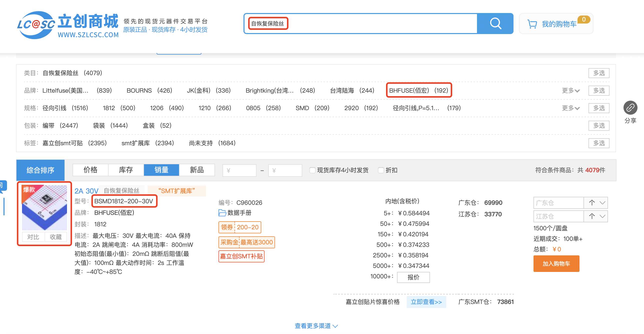Open the 2A 30V product title
Viewport: 644px width, 334px height.
click(x=86, y=191)
